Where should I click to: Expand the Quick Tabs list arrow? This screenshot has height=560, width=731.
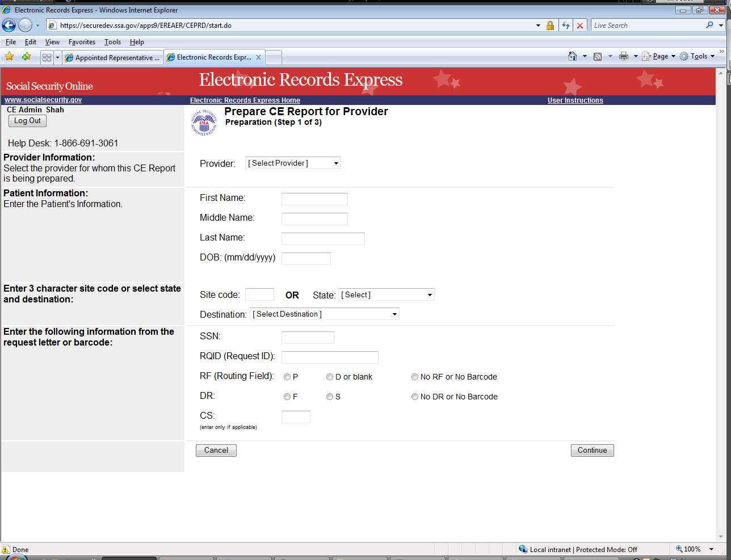[57, 57]
